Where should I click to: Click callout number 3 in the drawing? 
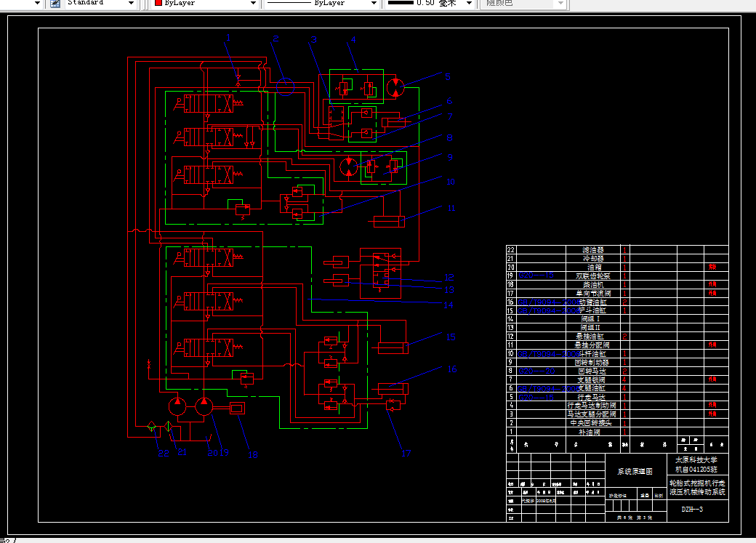coord(313,39)
